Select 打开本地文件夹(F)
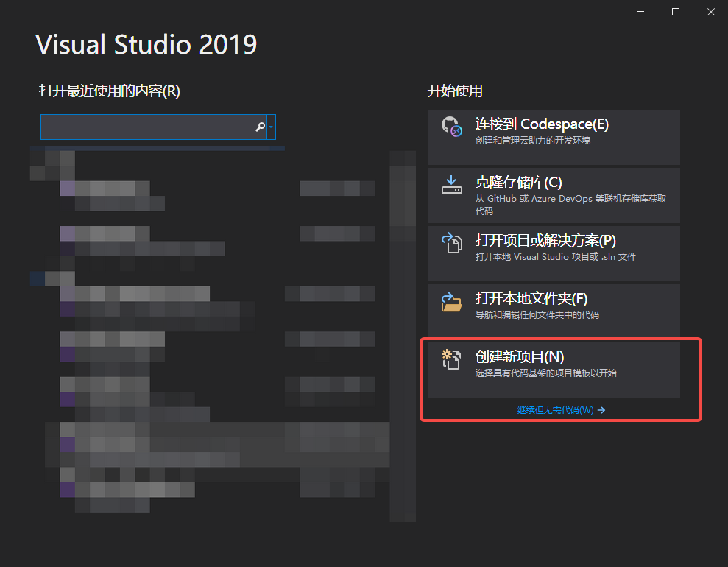 (x=554, y=311)
